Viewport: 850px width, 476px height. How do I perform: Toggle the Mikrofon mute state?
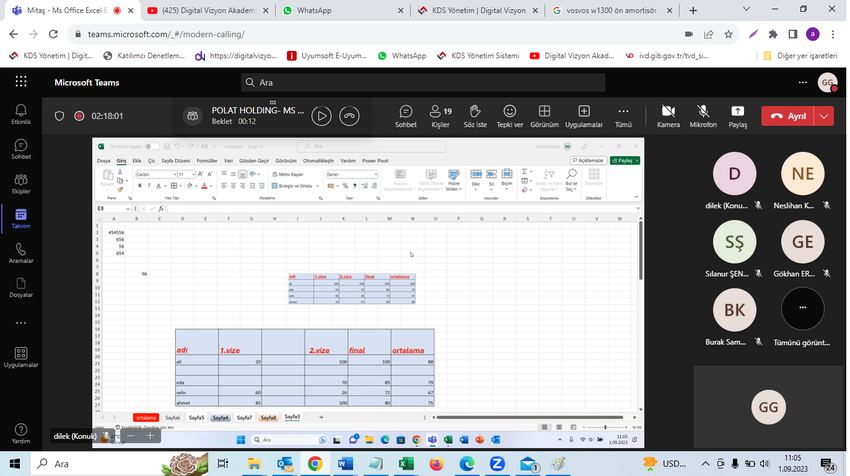click(703, 116)
